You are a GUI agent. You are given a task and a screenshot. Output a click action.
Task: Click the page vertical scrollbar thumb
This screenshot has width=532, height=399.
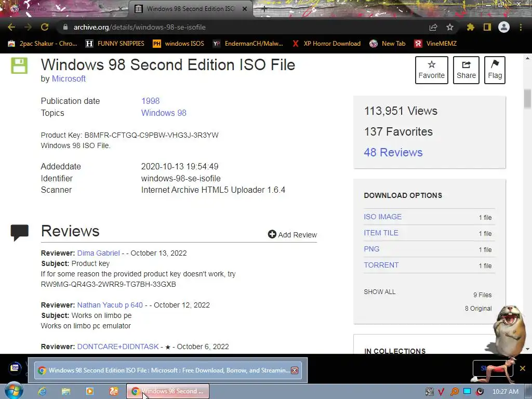click(x=527, y=99)
